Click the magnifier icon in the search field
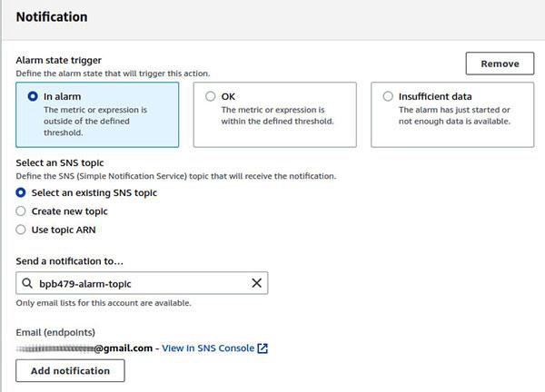Image resolution: width=545 pixels, height=392 pixels. [28, 284]
